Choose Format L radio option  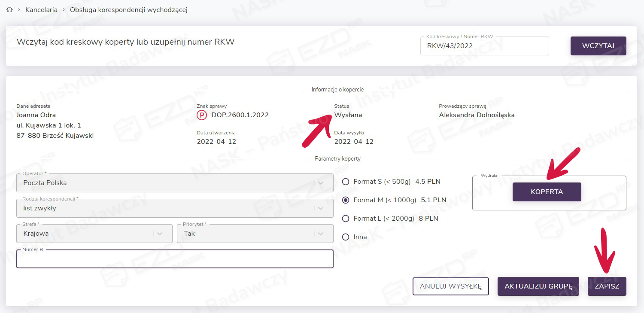346,219
